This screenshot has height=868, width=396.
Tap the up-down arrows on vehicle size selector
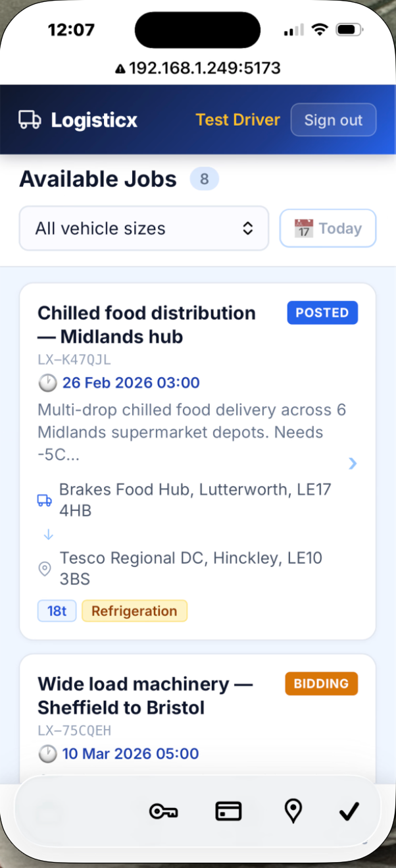[248, 229]
